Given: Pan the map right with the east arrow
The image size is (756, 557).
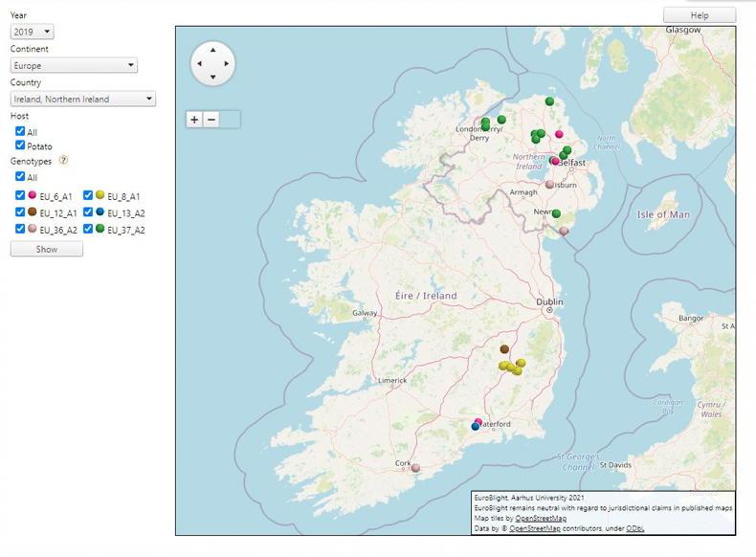Looking at the screenshot, I should pyautogui.click(x=227, y=64).
